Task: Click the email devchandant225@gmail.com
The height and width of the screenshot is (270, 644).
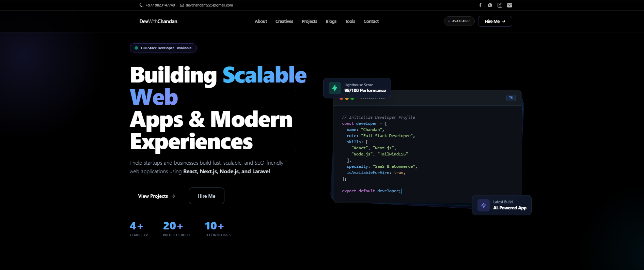Action: pyautogui.click(x=209, y=5)
